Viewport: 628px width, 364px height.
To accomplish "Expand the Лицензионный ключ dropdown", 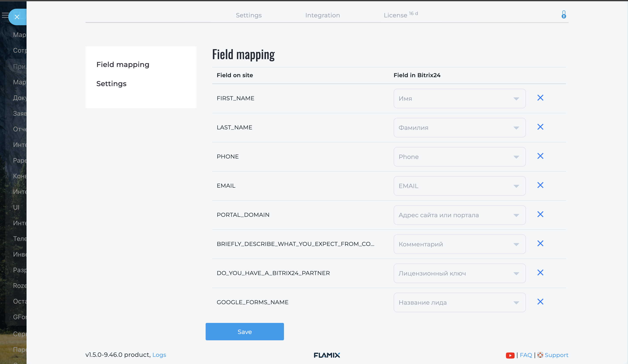I will (x=459, y=273).
